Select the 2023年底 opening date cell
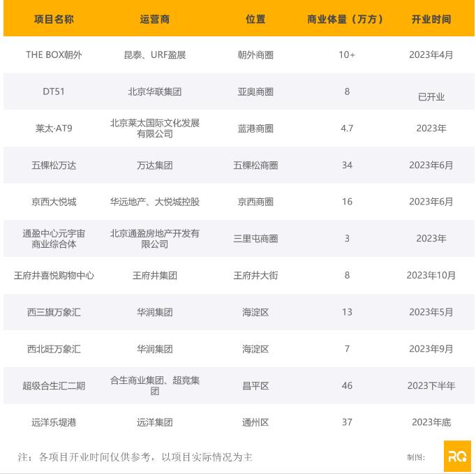The image size is (476, 474). [431, 422]
